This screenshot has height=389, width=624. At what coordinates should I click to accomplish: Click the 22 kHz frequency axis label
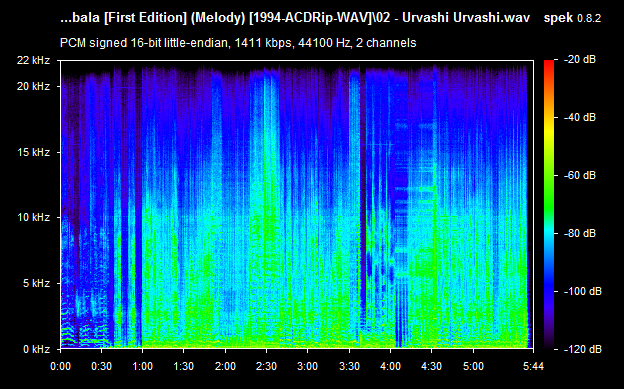click(x=33, y=61)
